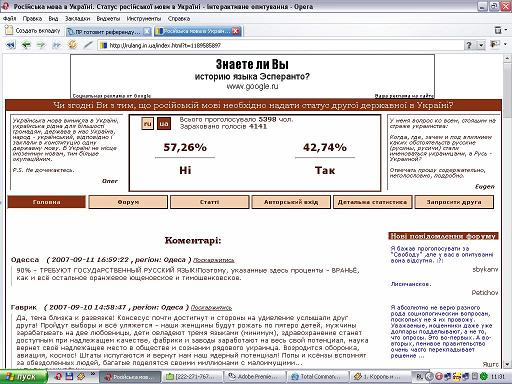Reload the page with the refresh icon
This screenshot has height=384, width=512.
pyautogui.click(x=72, y=45)
